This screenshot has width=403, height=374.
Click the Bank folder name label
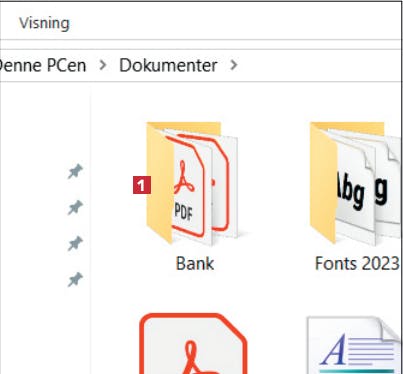[195, 263]
